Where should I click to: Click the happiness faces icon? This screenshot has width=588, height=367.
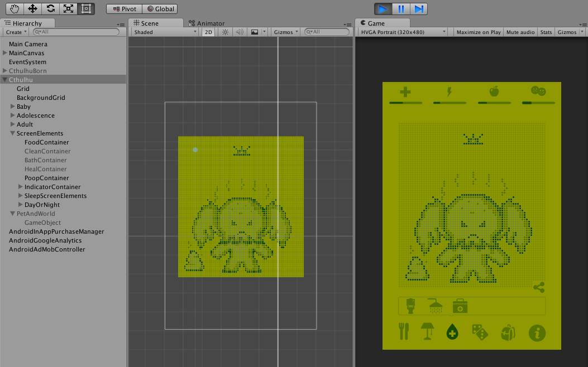point(538,90)
